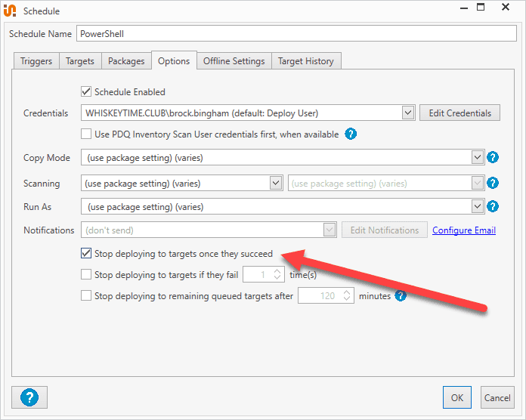Enable Use PDQ Inventory Scan User credentials first
The image size is (526, 420).
[86, 134]
